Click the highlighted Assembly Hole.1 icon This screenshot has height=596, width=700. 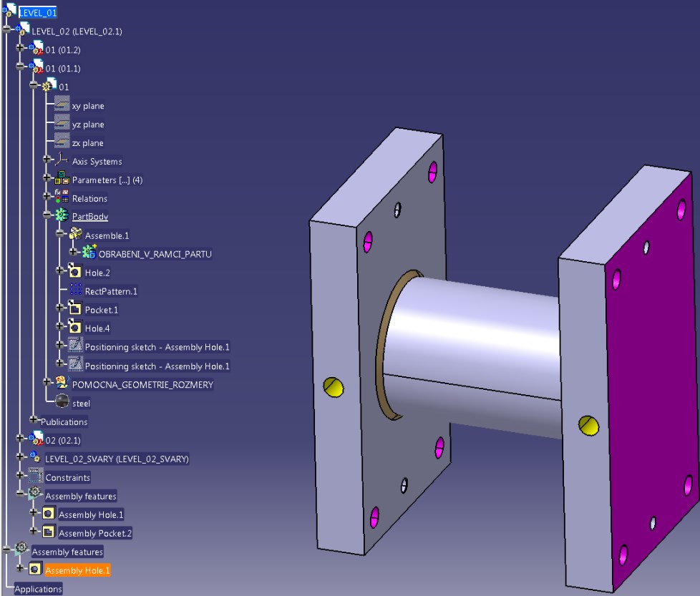click(x=35, y=568)
